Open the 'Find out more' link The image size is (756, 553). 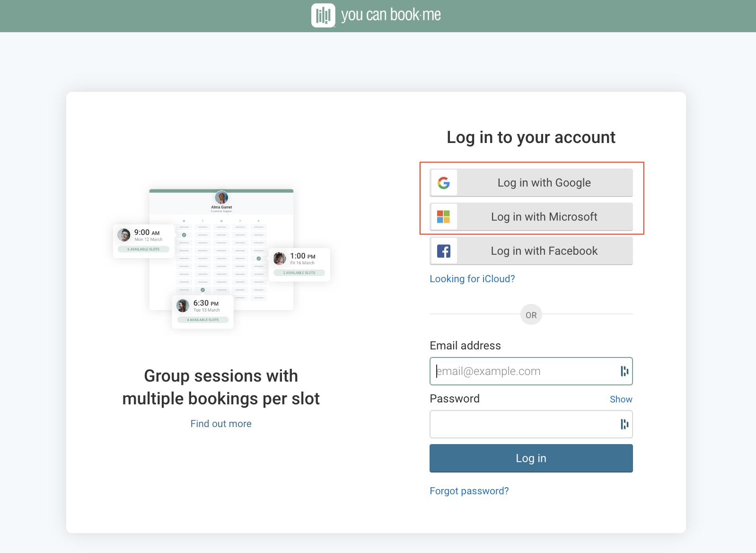point(221,424)
